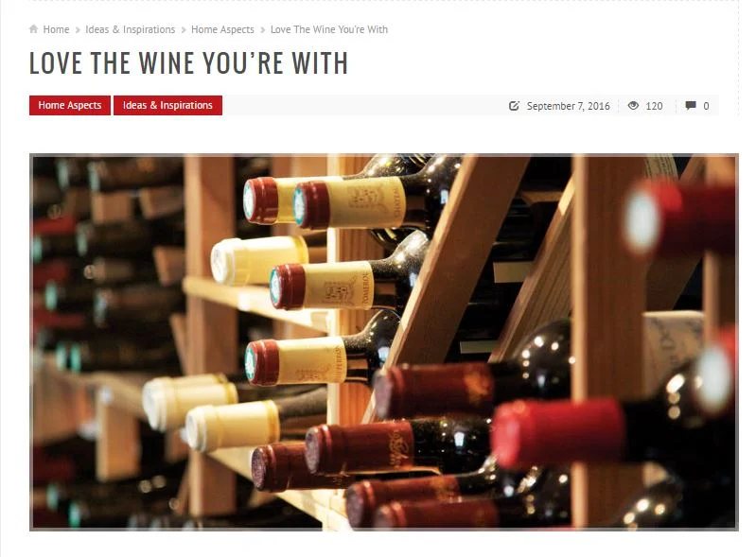This screenshot has width=756, height=557.
Task: Click the edit pencil date icon
Action: tap(514, 106)
